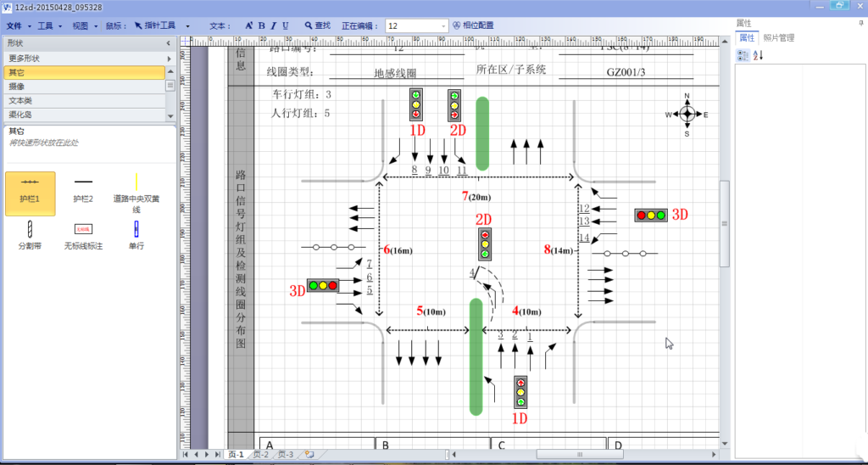
Task: Collapse the 形状 shapes panel
Action: [x=168, y=42]
